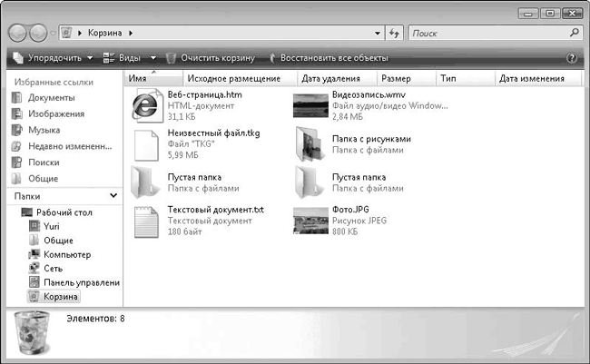Select the Веб-страница.htm file icon
This screenshot has width=590, height=364.
click(x=145, y=105)
